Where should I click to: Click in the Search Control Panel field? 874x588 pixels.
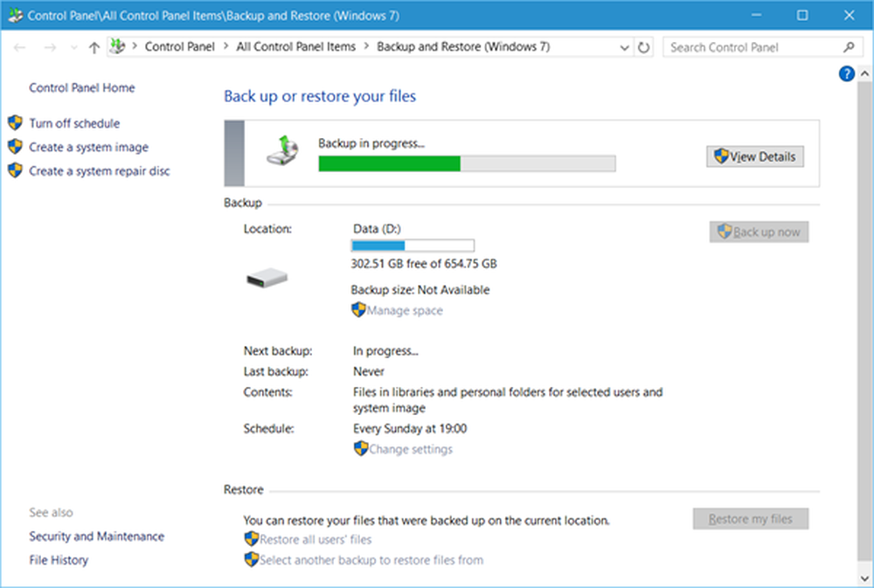[752, 47]
